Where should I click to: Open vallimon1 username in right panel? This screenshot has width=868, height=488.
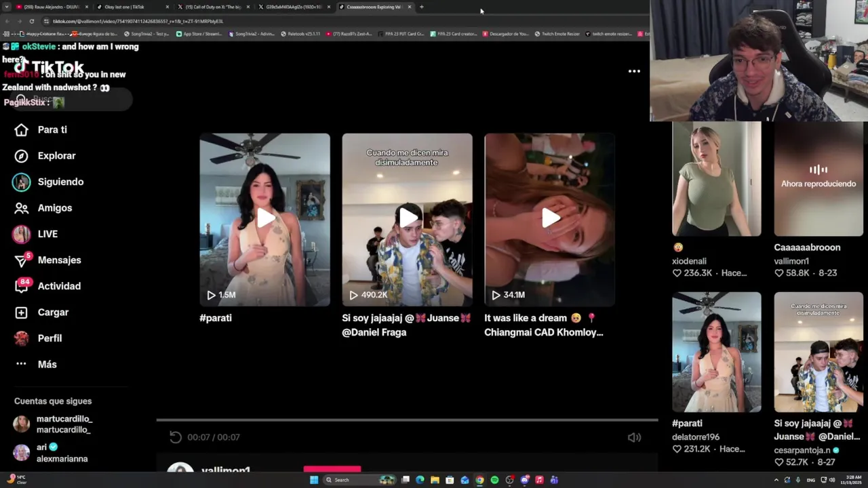pyautogui.click(x=791, y=261)
